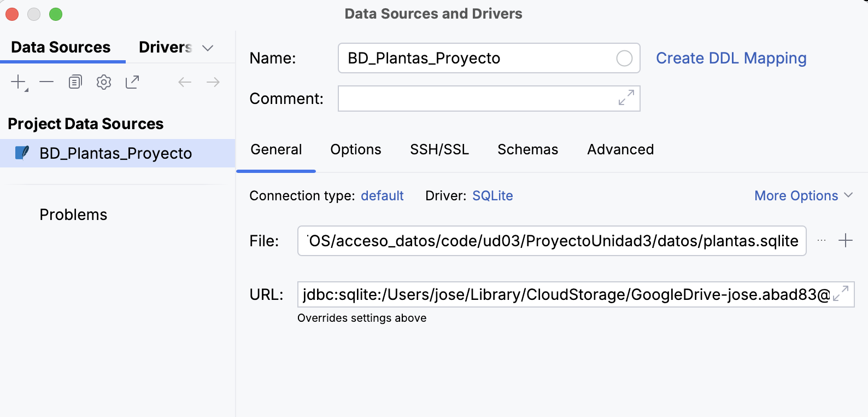Click the Project Data Sources heading
The height and width of the screenshot is (417, 868).
coord(86,124)
